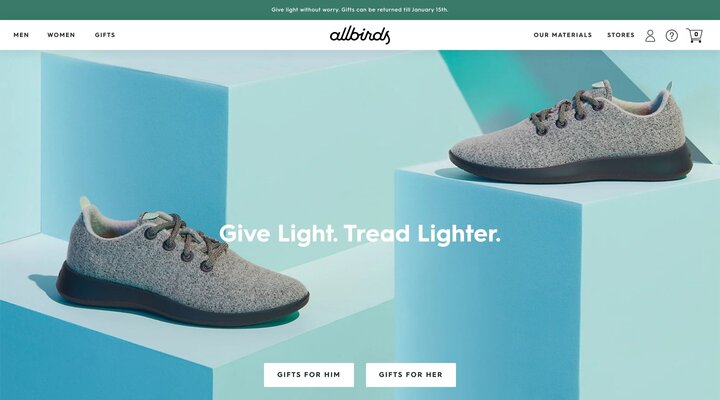
Task: Click the GIFTS FOR HER button
Action: point(411,375)
